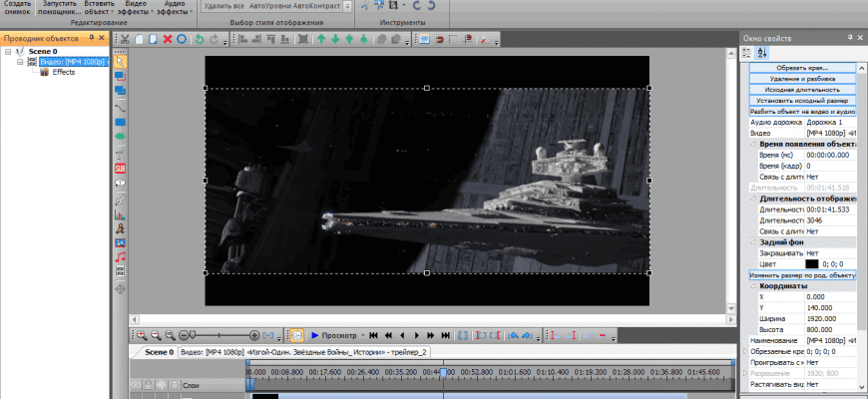Click the Paste clipboard icon

[154, 39]
